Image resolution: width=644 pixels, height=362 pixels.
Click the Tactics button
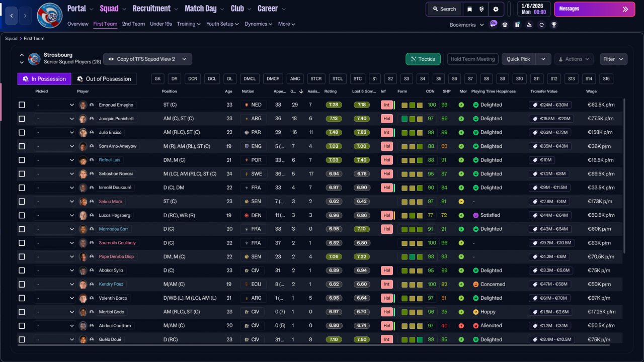pos(423,59)
